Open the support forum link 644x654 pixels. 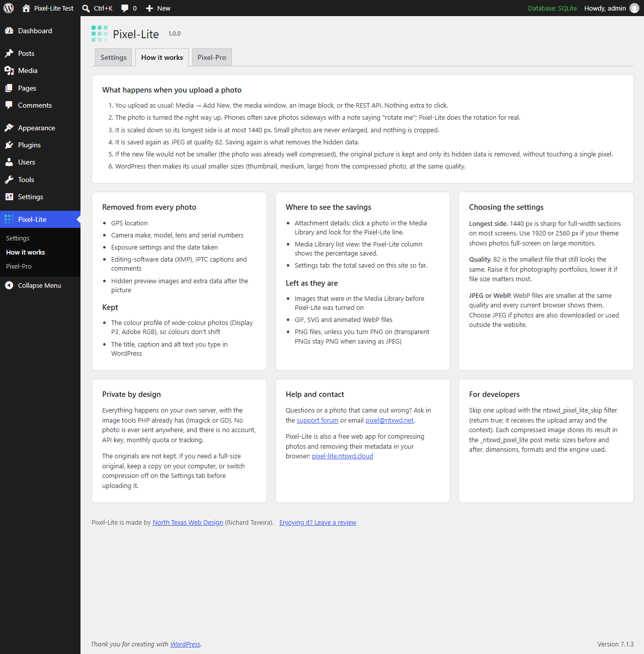coord(317,421)
